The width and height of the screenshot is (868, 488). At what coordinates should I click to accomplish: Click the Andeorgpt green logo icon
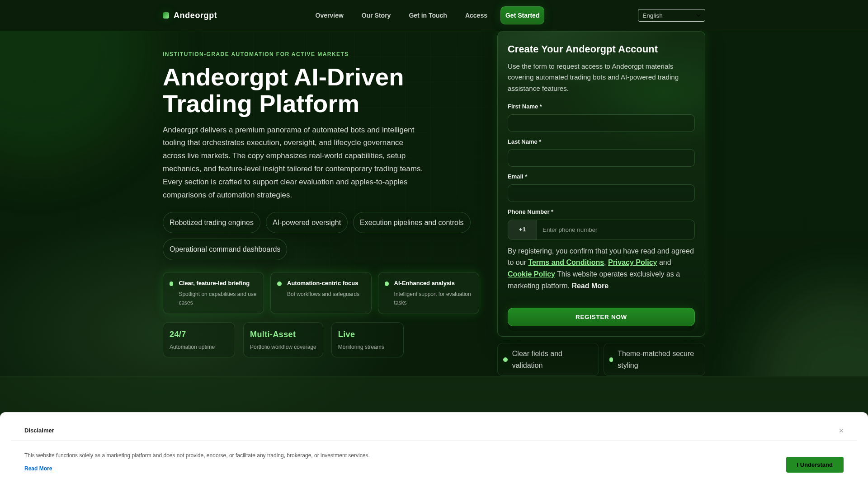tap(166, 15)
